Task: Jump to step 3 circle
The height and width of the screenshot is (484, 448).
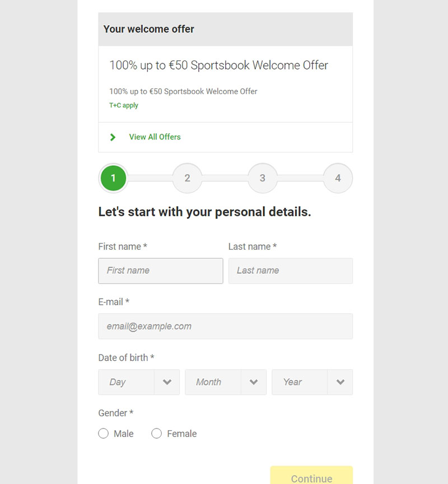Action: [x=263, y=178]
